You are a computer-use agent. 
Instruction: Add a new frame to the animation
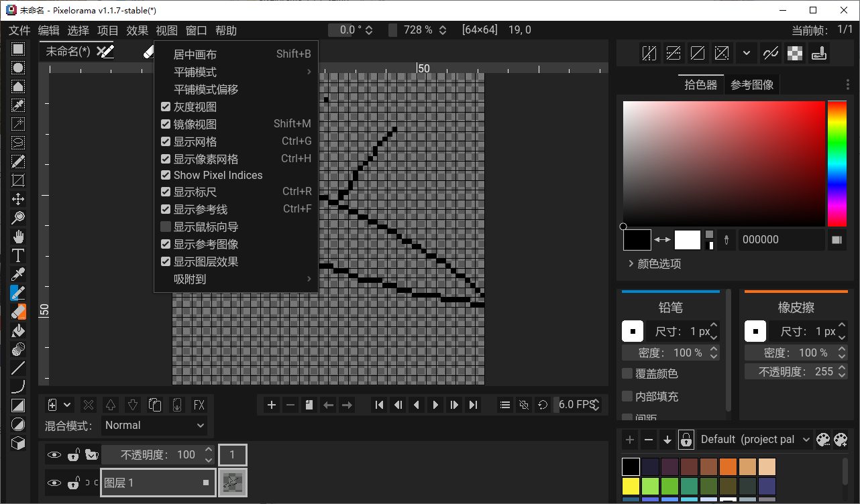tap(270, 404)
